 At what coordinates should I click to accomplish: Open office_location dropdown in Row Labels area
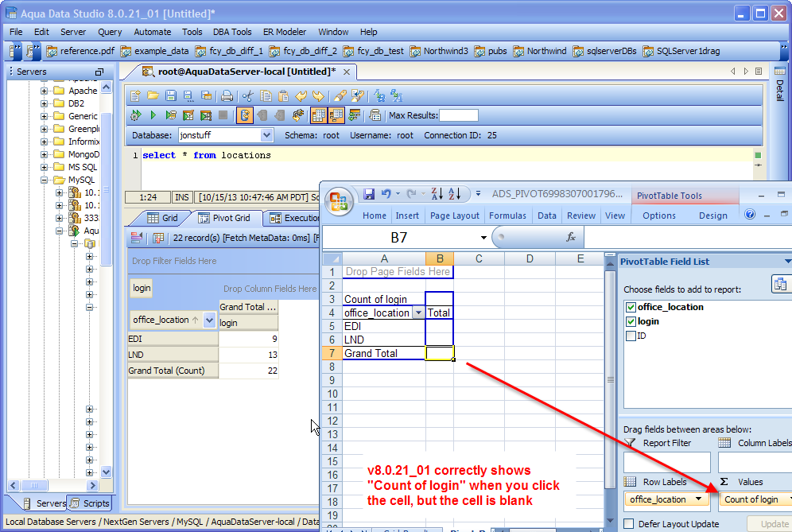point(698,499)
